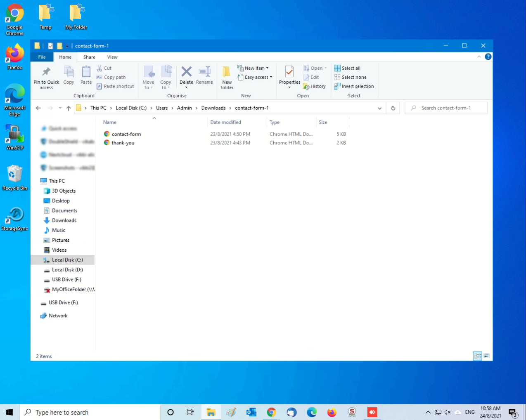Open Google Chrome from the taskbar
Image resolution: width=526 pixels, height=420 pixels.
coord(271,412)
